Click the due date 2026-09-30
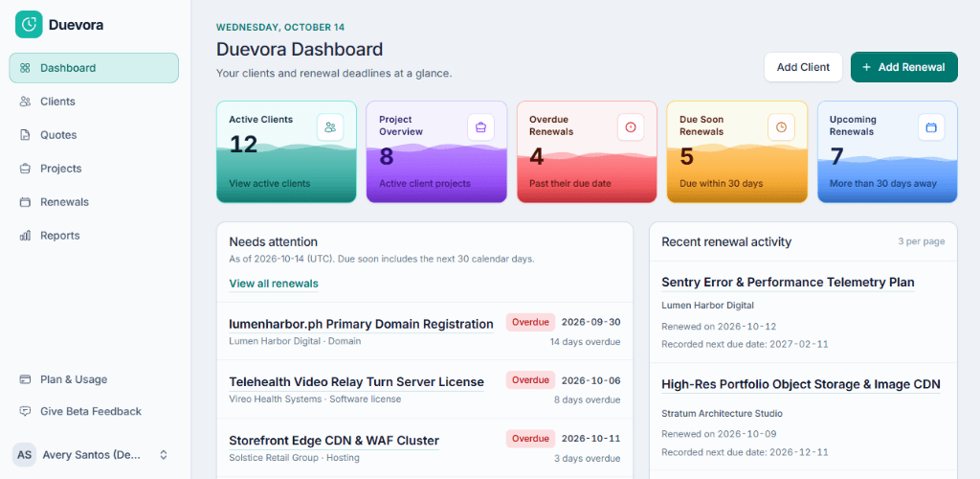Image resolution: width=980 pixels, height=479 pixels. [591, 322]
